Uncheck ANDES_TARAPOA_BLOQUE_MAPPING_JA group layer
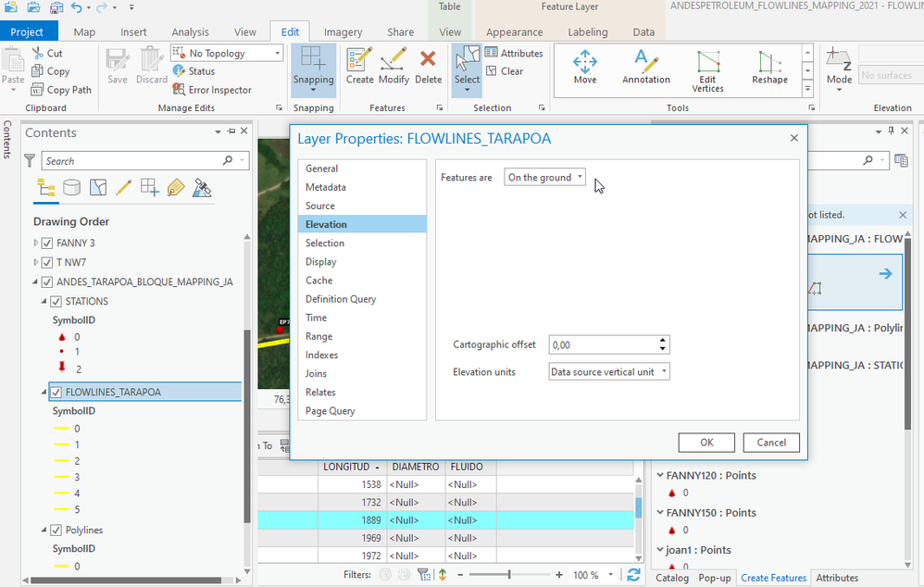This screenshot has width=924, height=587. [x=47, y=281]
